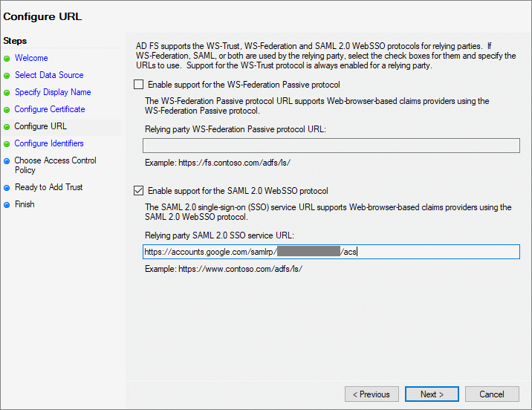The width and height of the screenshot is (532, 410).
Task: Open the Welcome step link
Action: [x=31, y=58]
